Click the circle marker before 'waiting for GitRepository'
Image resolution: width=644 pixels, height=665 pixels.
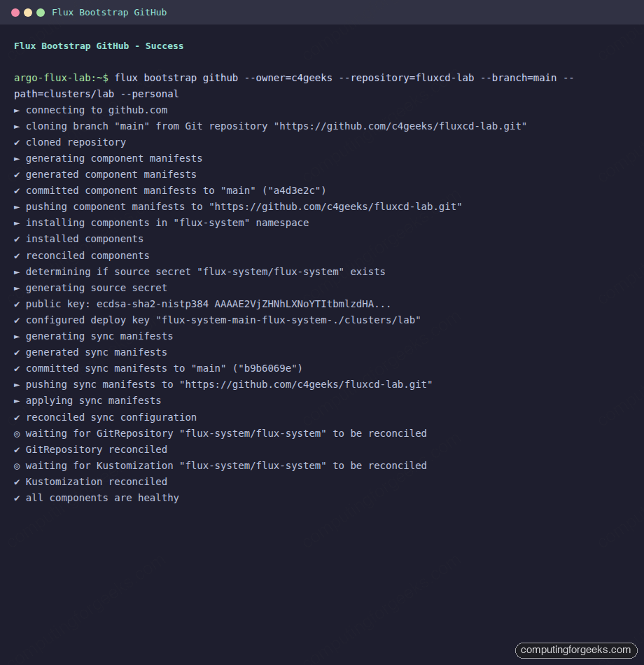(17, 434)
